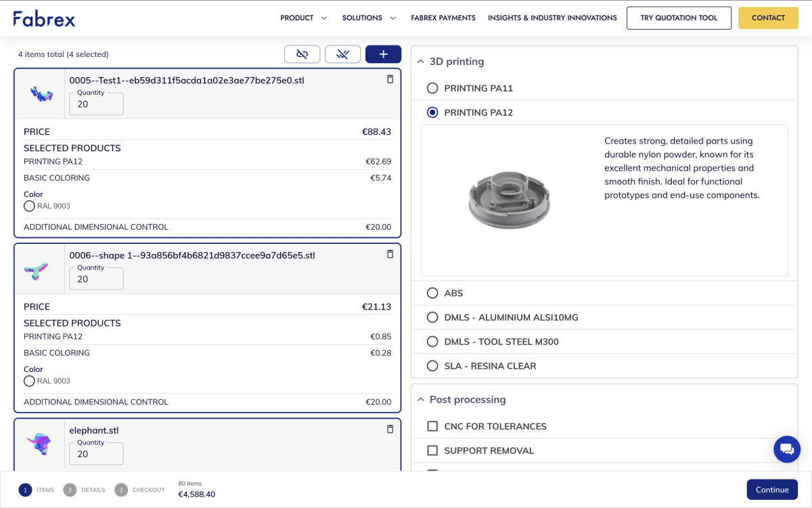Click the TRY QUOTATION TOOL button
Image resolution: width=812 pixels, height=508 pixels.
tap(679, 18)
